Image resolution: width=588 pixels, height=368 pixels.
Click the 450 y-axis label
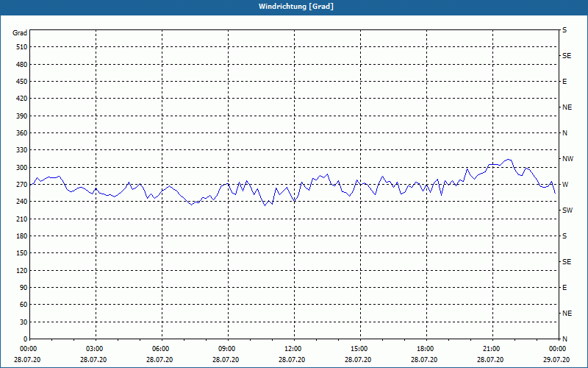22,82
